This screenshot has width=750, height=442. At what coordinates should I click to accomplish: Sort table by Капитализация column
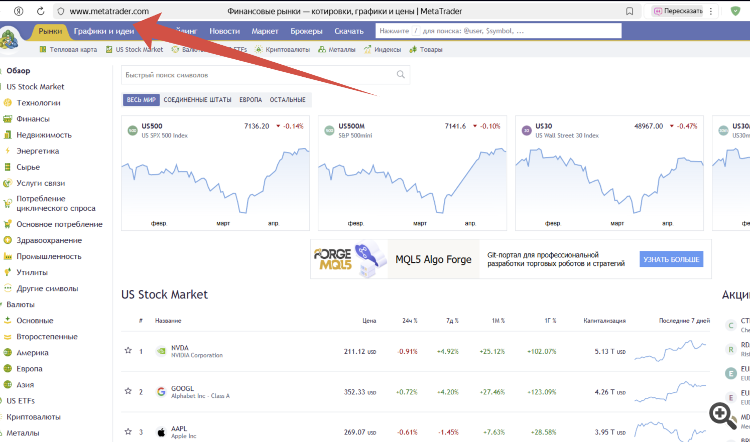[x=605, y=320]
